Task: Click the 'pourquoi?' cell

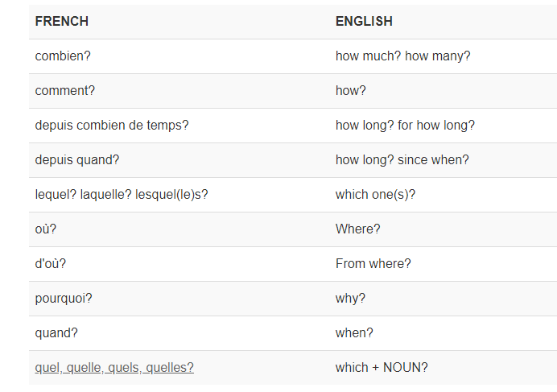Action: (x=64, y=299)
